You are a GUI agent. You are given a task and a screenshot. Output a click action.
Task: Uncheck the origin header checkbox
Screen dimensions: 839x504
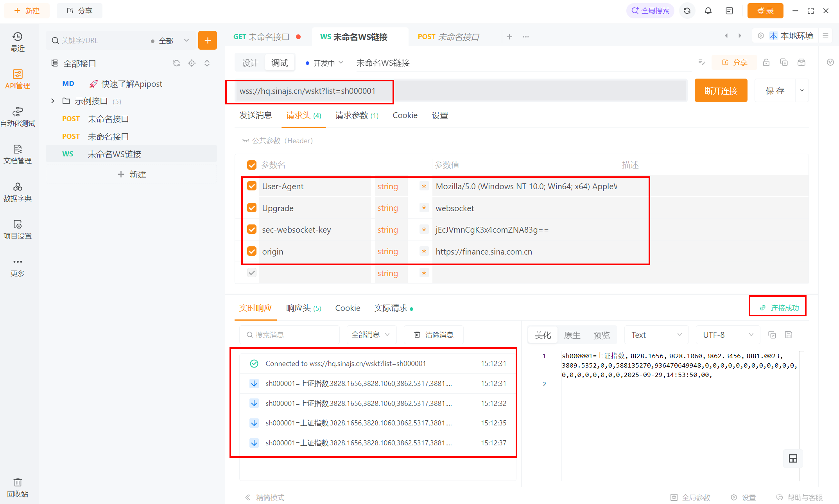[x=252, y=251]
